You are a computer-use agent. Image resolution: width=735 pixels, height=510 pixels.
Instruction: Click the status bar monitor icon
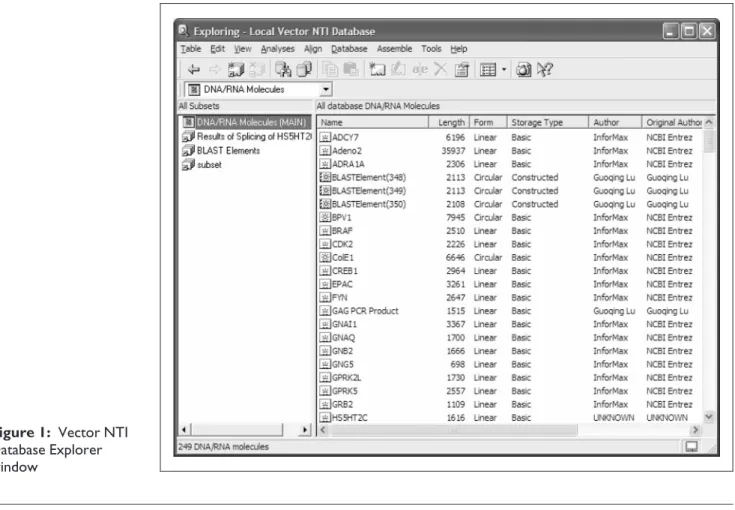[x=691, y=447]
